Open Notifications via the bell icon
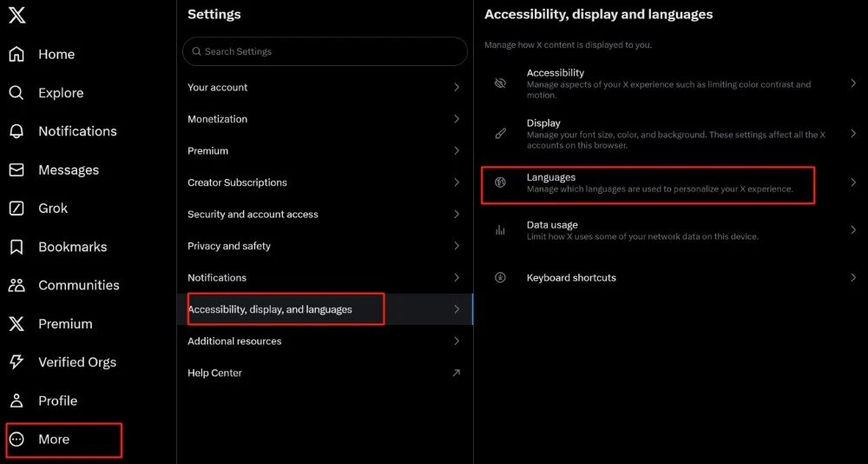 16,131
